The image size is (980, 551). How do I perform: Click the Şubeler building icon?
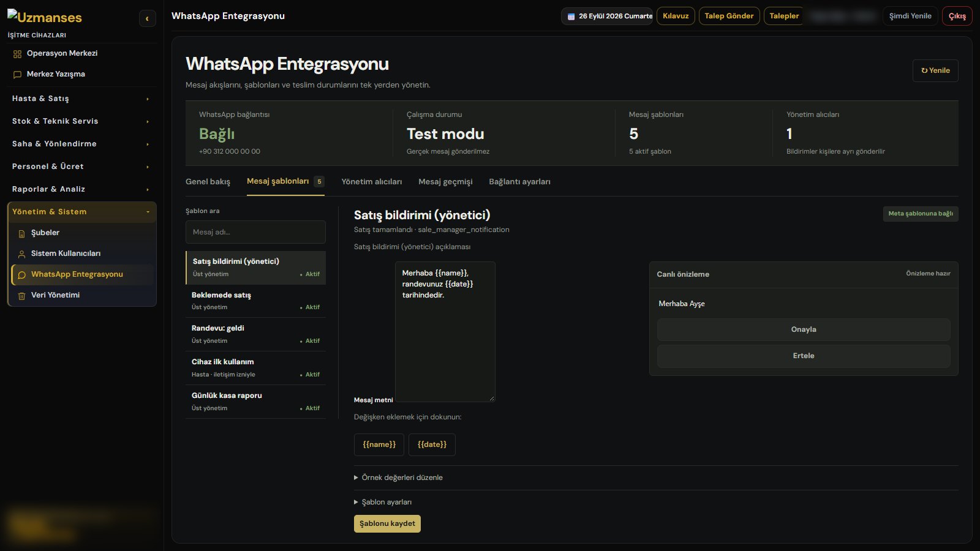tap(21, 233)
